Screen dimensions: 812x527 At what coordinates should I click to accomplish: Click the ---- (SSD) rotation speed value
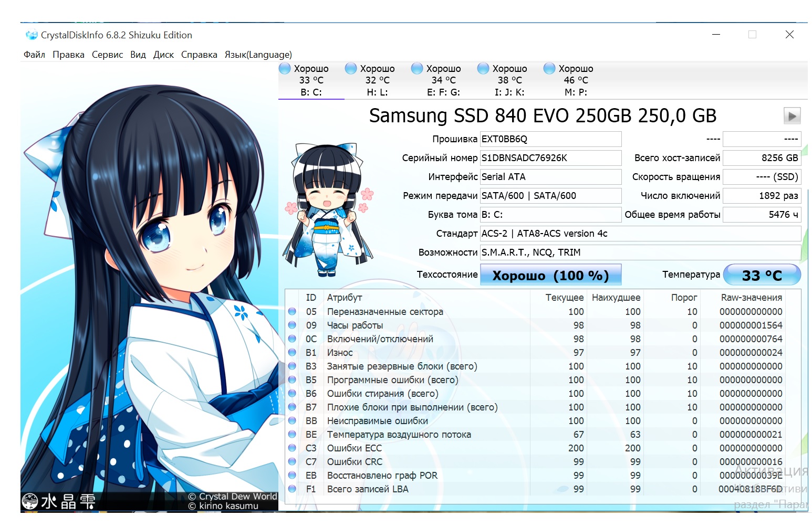coord(762,177)
